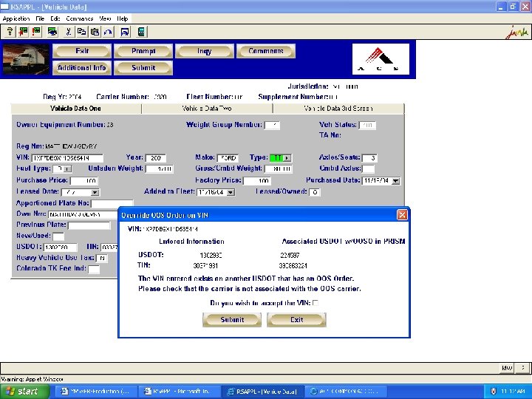Click the Prompt button
Viewport: 532px width, 399px height.
pyautogui.click(x=143, y=51)
